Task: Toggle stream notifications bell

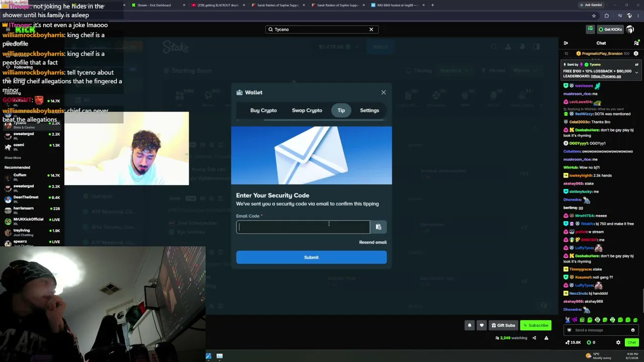Action: click(469, 325)
